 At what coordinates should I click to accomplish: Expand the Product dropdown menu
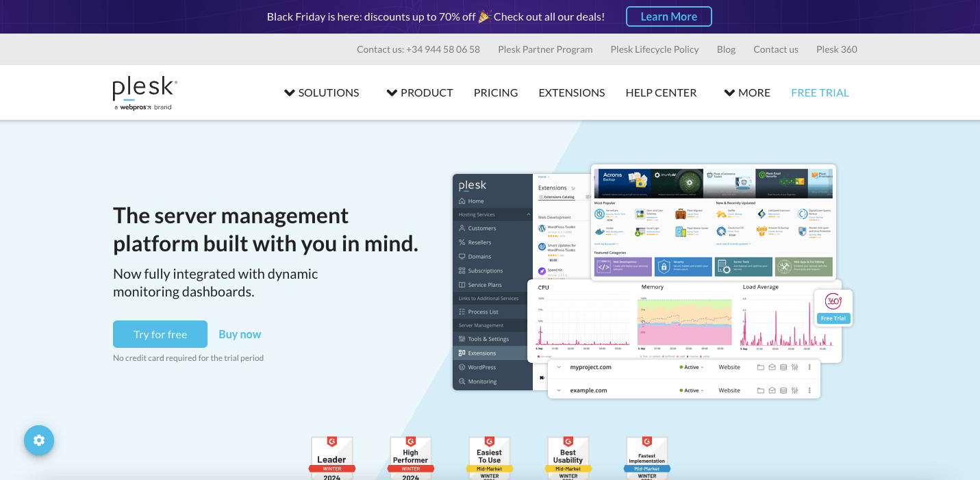click(x=420, y=92)
